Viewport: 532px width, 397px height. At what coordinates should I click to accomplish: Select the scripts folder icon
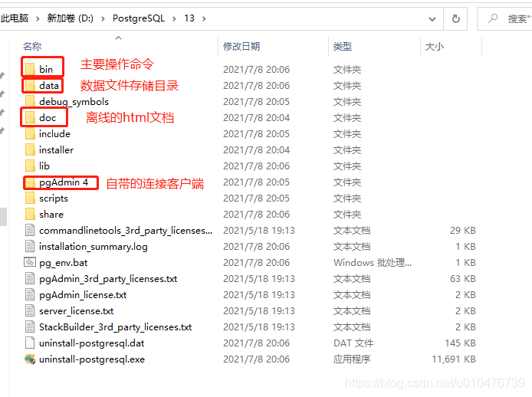[x=30, y=198]
